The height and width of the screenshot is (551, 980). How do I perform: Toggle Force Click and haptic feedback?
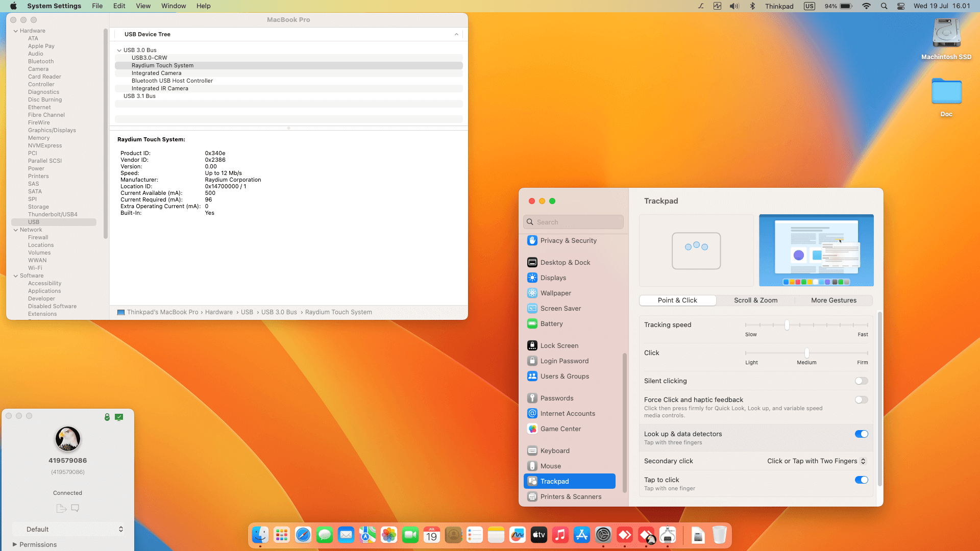click(861, 400)
